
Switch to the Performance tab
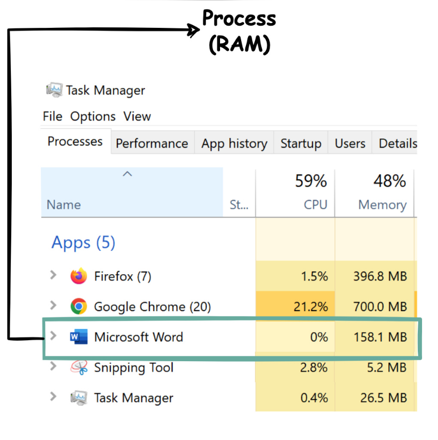pyautogui.click(x=152, y=143)
